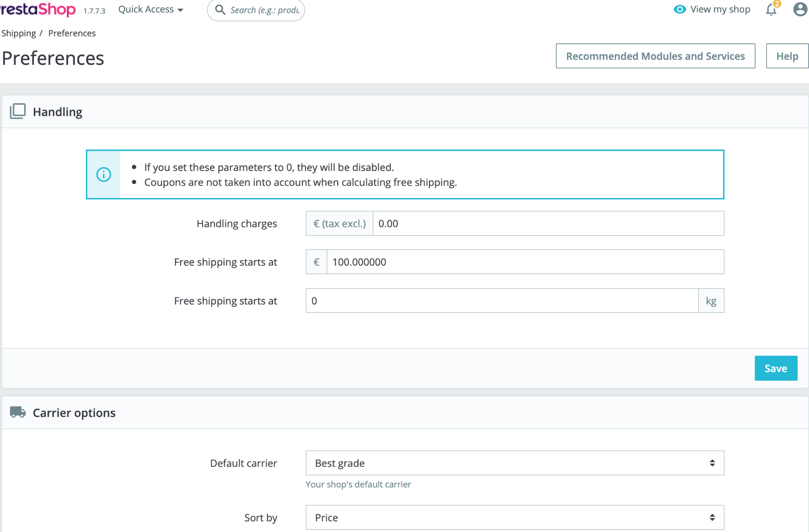The height and width of the screenshot is (532, 809).
Task: Open the user profile avatar
Action: [x=800, y=9]
